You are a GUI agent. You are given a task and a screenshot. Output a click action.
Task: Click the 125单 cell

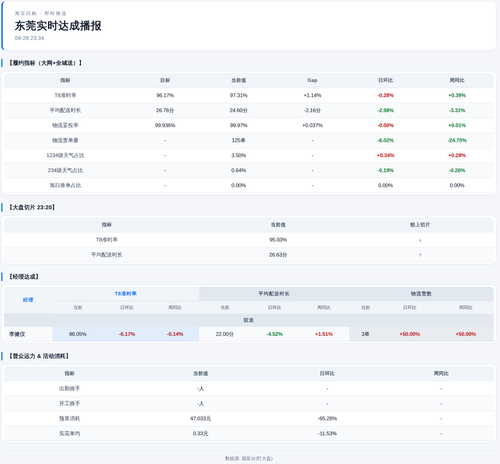coord(239,140)
